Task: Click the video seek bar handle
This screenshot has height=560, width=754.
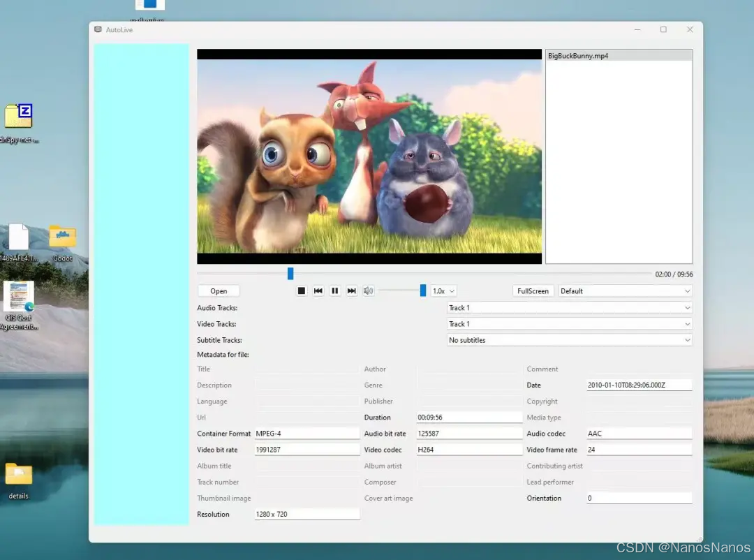Action: [x=290, y=273]
